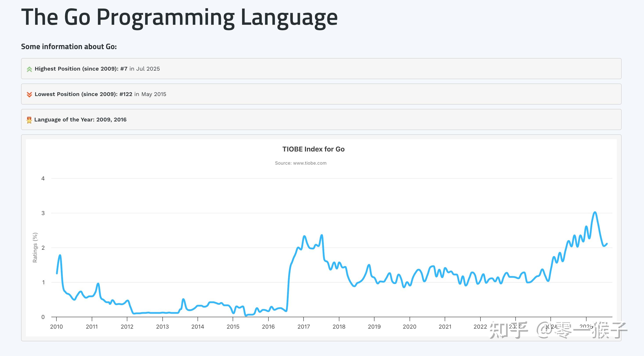Click the 'May 2015' date text
Screen dimensions: 644x356
(154, 94)
